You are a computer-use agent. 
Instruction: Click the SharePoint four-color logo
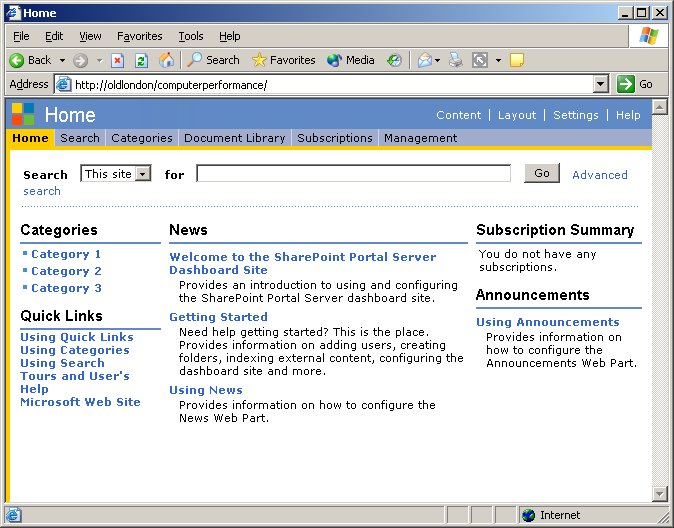[x=23, y=114]
